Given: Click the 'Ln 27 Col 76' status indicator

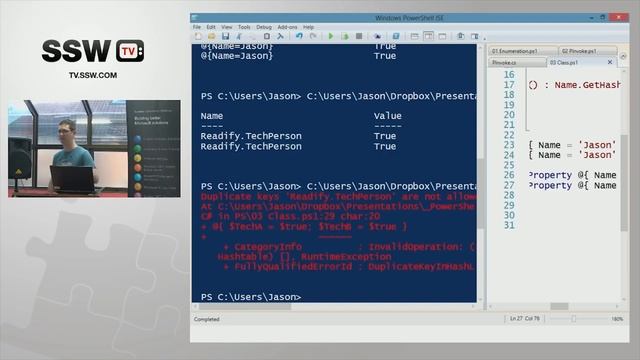Looking at the screenshot, I should pyautogui.click(x=525, y=318).
